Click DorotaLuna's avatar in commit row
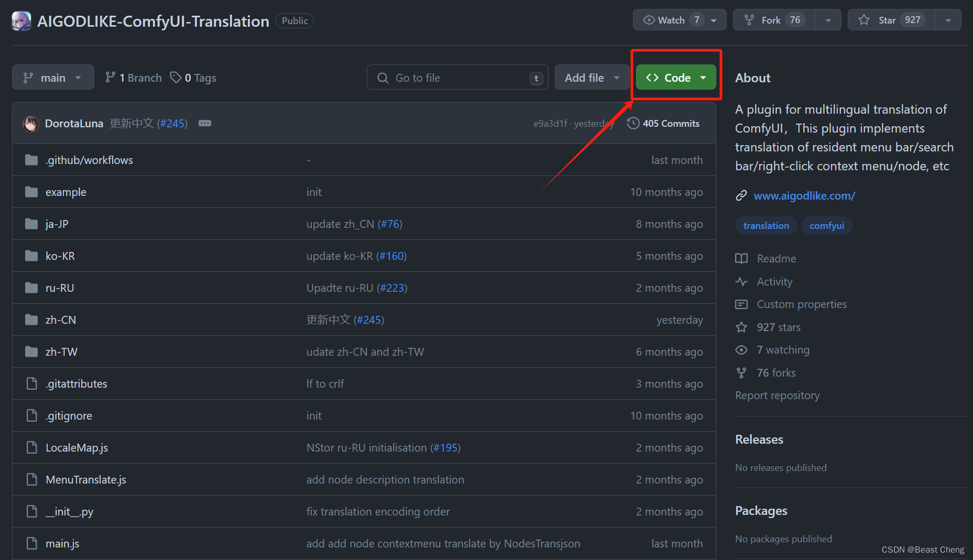 coord(31,124)
